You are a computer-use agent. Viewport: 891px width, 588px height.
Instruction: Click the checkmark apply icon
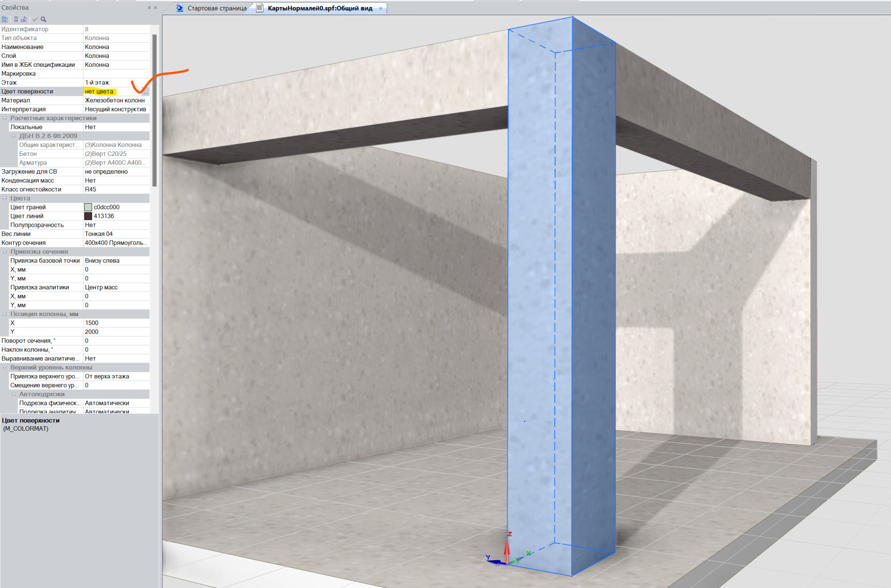(x=35, y=19)
